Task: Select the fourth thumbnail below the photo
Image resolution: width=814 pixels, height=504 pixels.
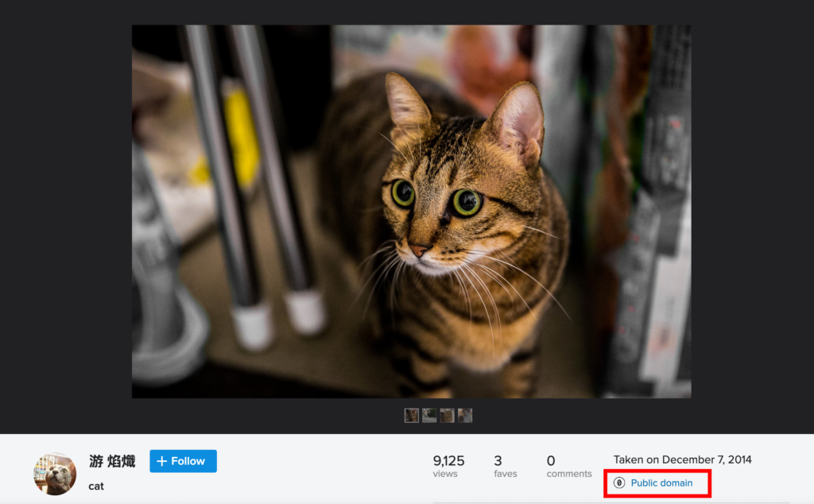Action: coord(465,416)
